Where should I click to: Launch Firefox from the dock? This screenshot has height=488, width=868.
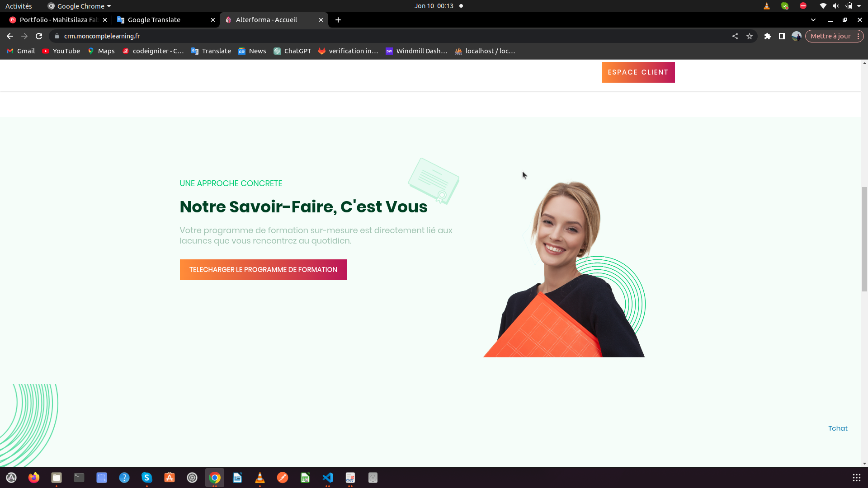pyautogui.click(x=34, y=478)
